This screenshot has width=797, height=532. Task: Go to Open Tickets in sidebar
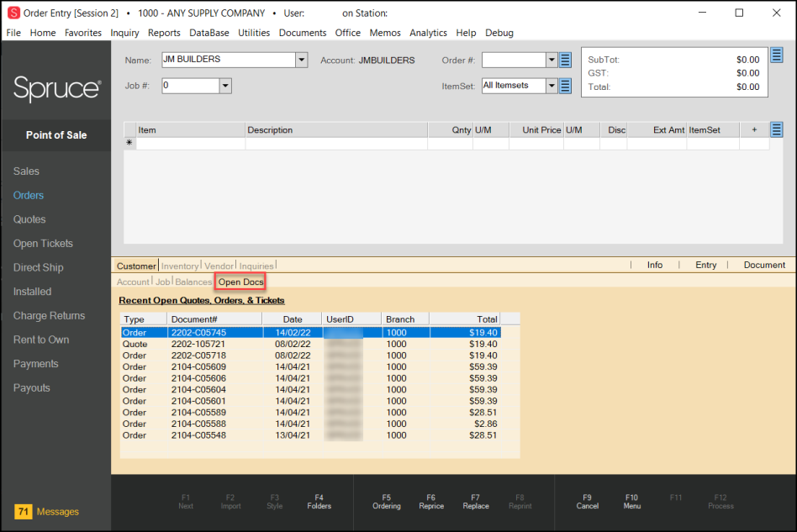[43, 244]
